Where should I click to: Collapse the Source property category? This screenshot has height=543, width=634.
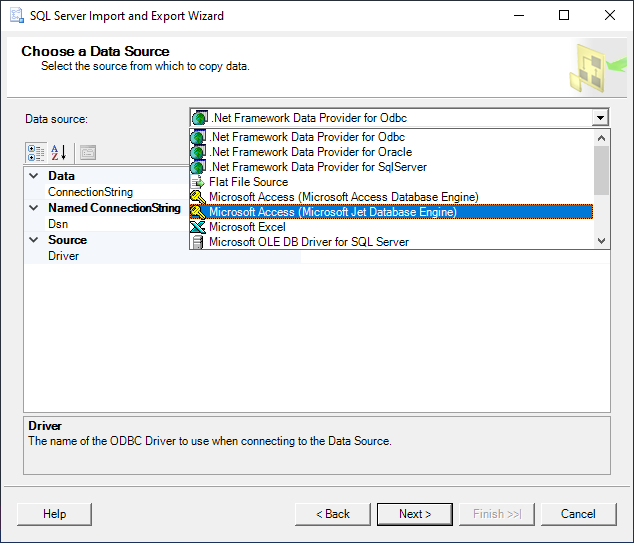[x=34, y=240]
